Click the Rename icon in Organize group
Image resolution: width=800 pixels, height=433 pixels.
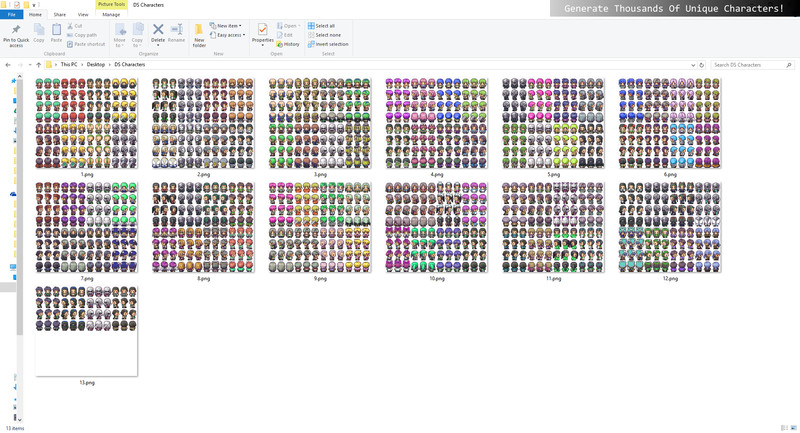point(176,33)
